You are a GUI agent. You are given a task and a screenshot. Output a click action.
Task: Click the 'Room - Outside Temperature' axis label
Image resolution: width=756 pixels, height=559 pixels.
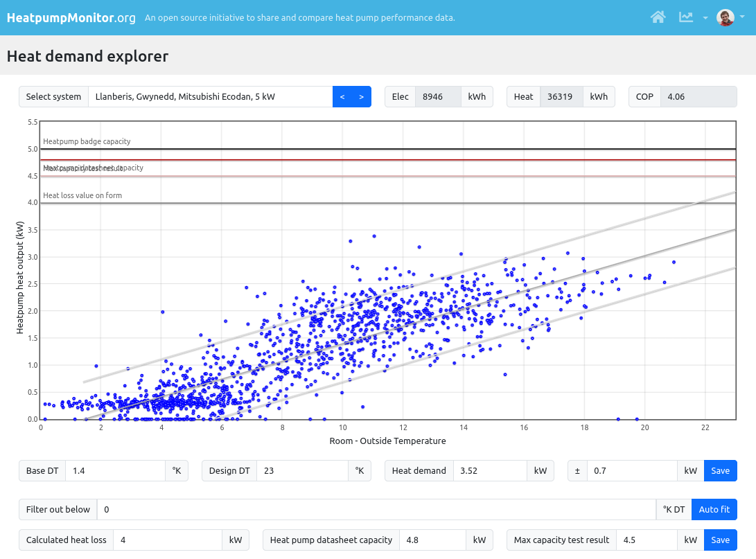tap(387, 441)
